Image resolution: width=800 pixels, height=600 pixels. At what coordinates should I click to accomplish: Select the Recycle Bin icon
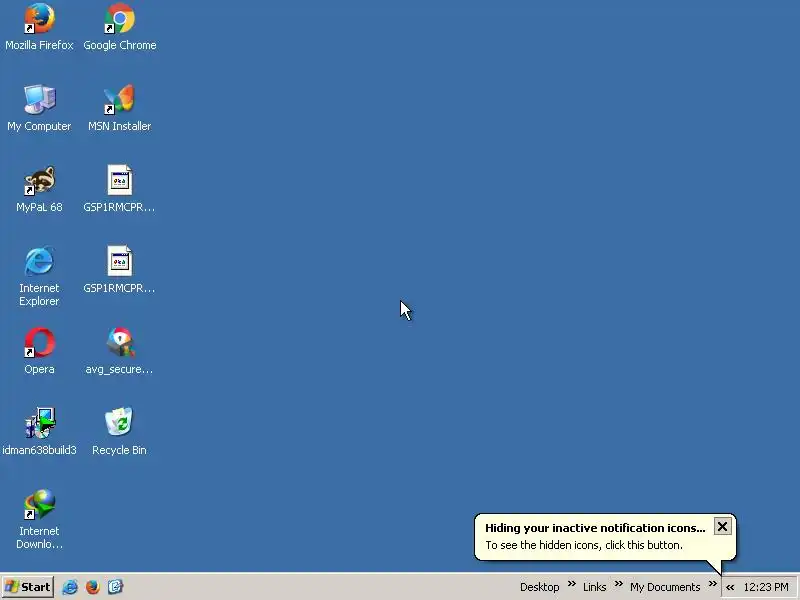(119, 432)
